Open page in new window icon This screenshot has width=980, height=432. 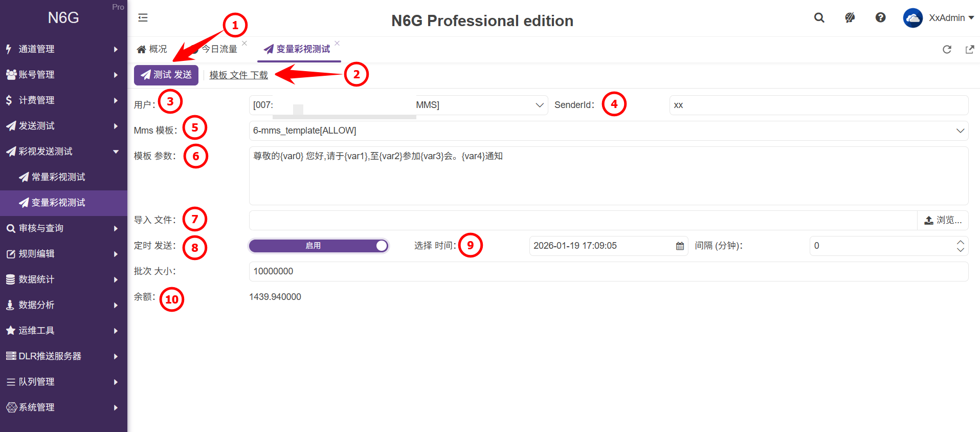pyautogui.click(x=969, y=50)
